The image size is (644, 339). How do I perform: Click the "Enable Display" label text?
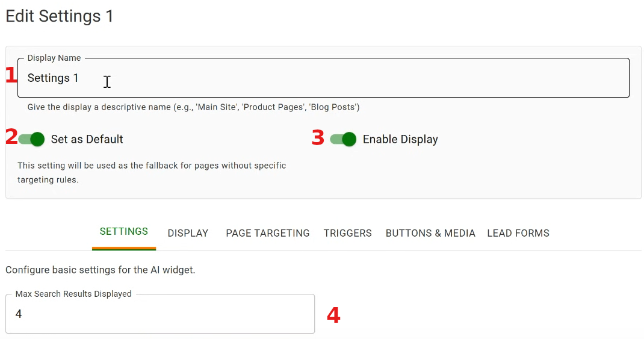pos(400,139)
